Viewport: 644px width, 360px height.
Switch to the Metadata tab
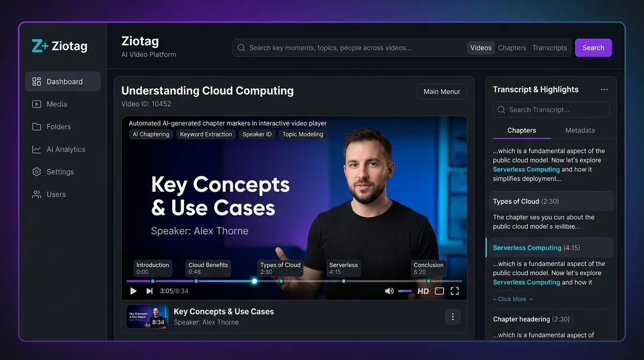click(x=580, y=130)
